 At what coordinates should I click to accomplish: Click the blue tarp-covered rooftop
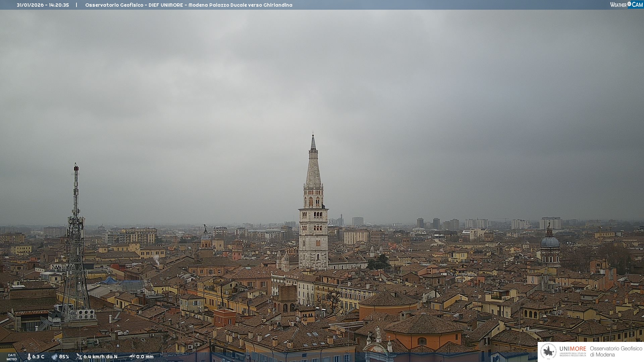109,281
